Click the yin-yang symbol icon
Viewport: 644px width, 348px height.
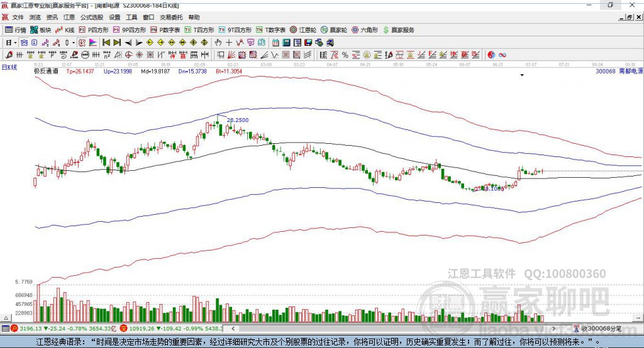coord(491,55)
